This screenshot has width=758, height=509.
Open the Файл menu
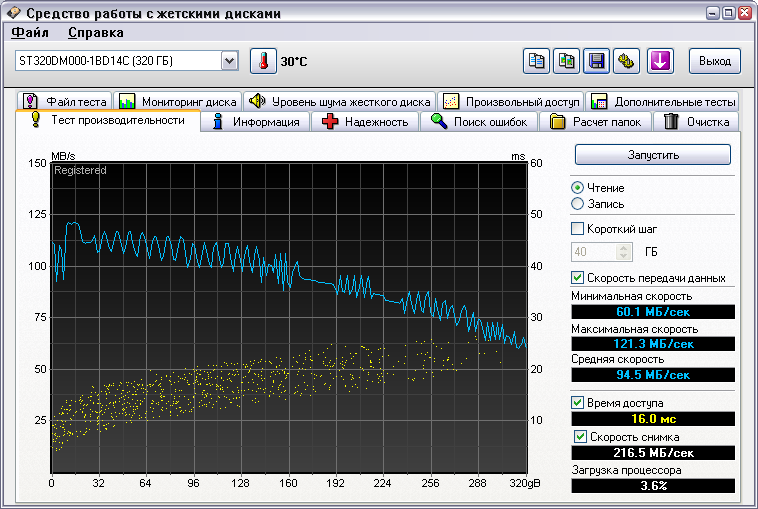point(29,32)
